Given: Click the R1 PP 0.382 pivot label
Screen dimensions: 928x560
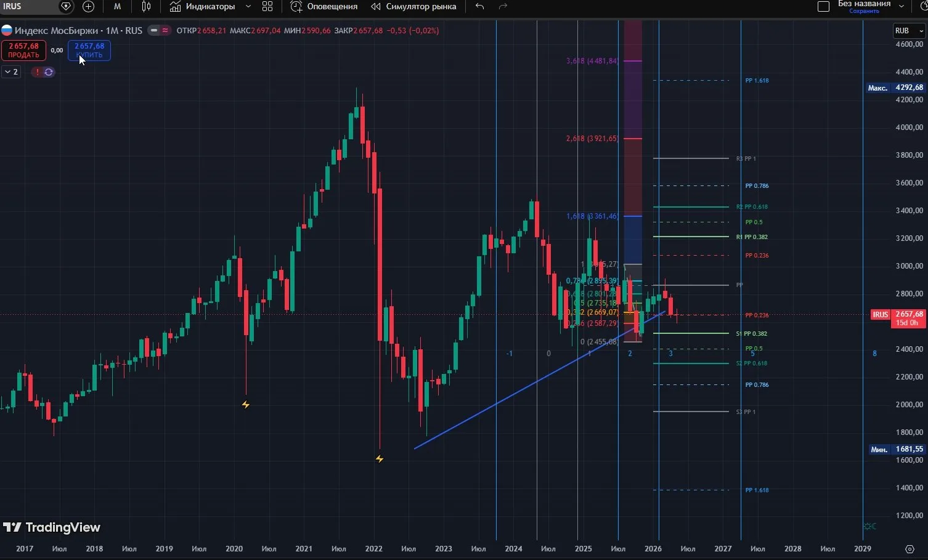Looking at the screenshot, I should click(752, 237).
